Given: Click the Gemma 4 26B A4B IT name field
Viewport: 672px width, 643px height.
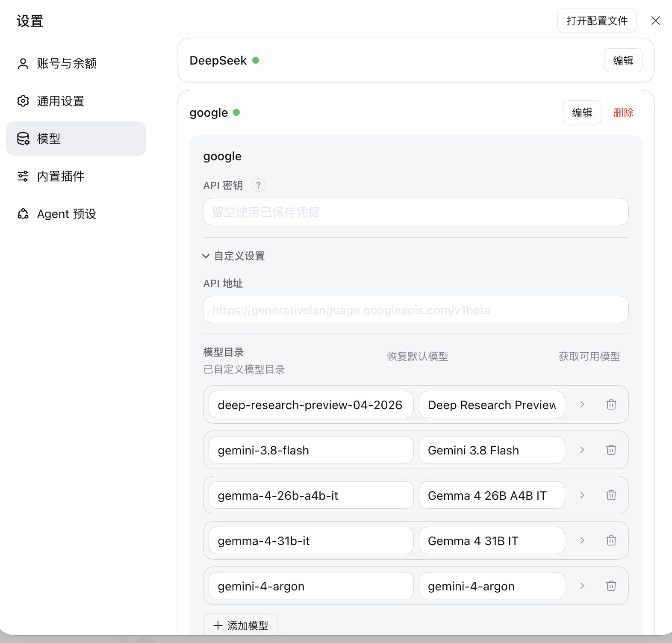Looking at the screenshot, I should click(492, 495).
